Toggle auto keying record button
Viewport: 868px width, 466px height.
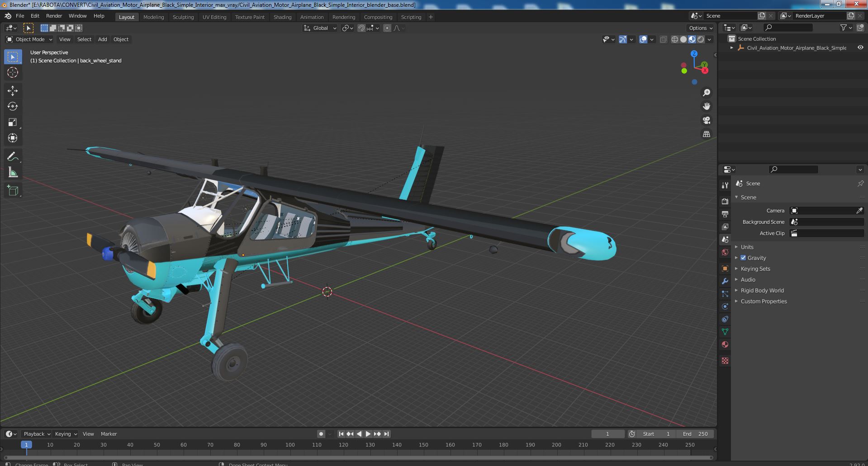pyautogui.click(x=321, y=434)
